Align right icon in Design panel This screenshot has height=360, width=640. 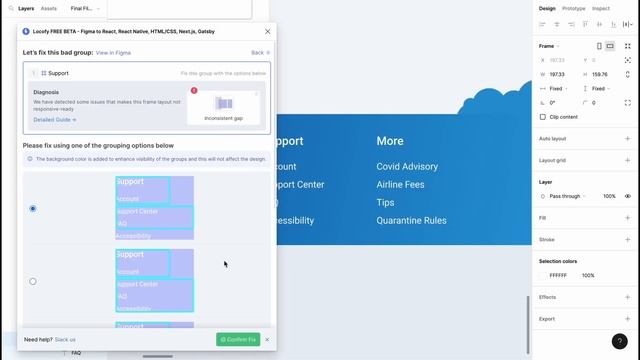[x=571, y=24]
